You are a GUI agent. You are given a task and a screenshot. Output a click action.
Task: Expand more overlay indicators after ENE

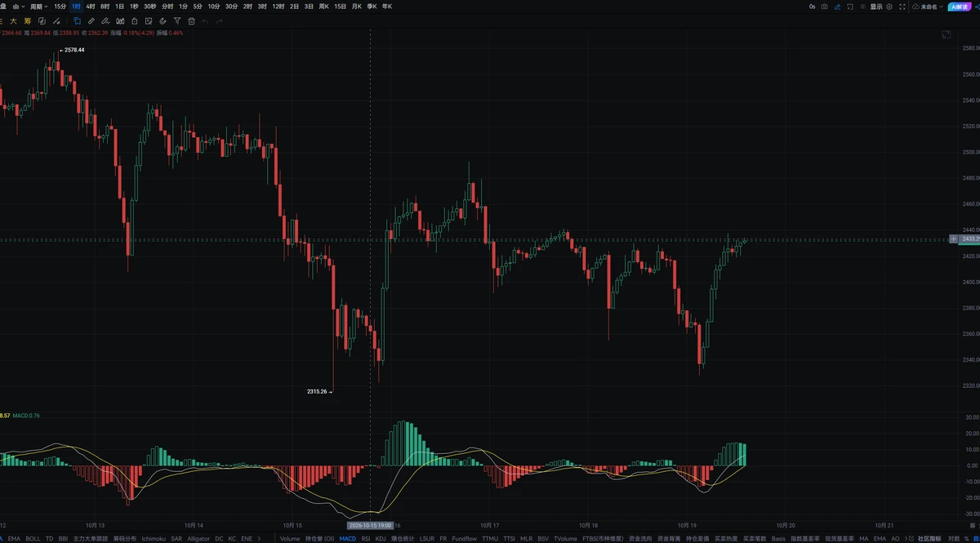pos(260,539)
